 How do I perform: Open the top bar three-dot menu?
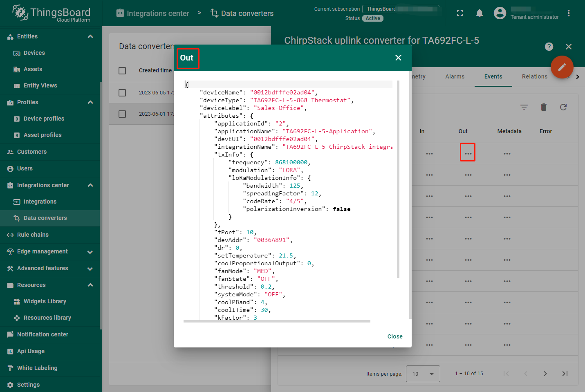(x=569, y=13)
